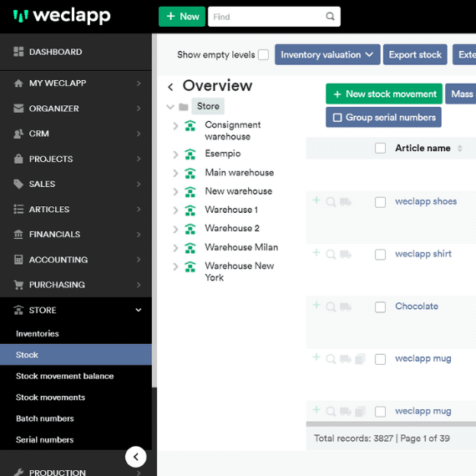Expand the New warehouse node
The image size is (476, 476).
click(175, 192)
